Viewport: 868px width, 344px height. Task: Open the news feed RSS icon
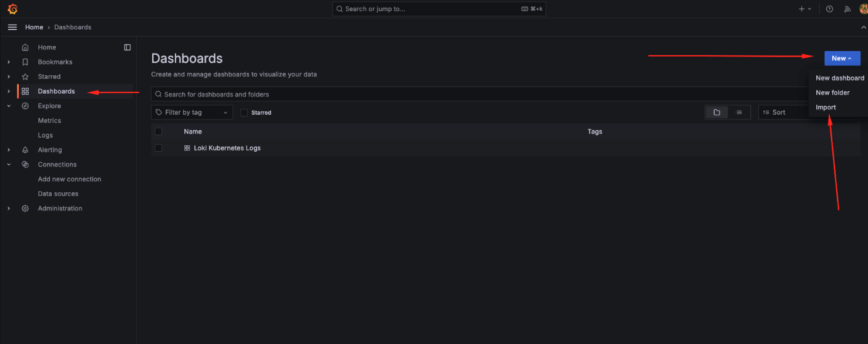point(847,9)
